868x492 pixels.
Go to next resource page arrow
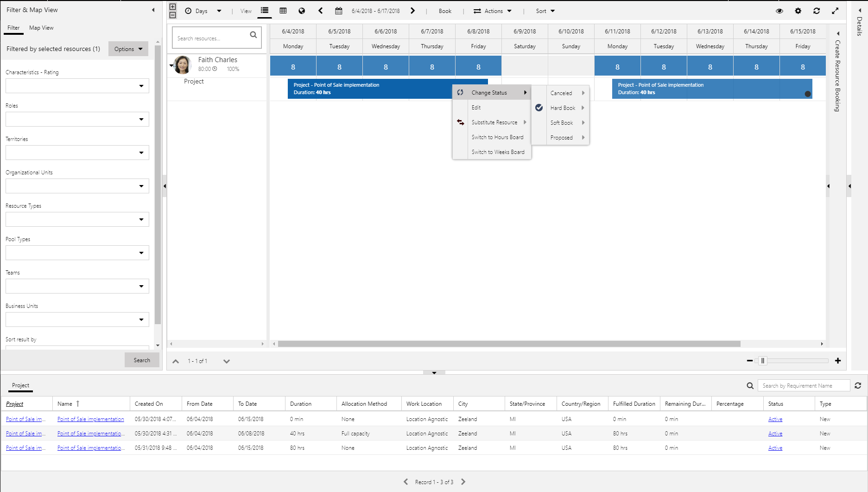[227, 361]
